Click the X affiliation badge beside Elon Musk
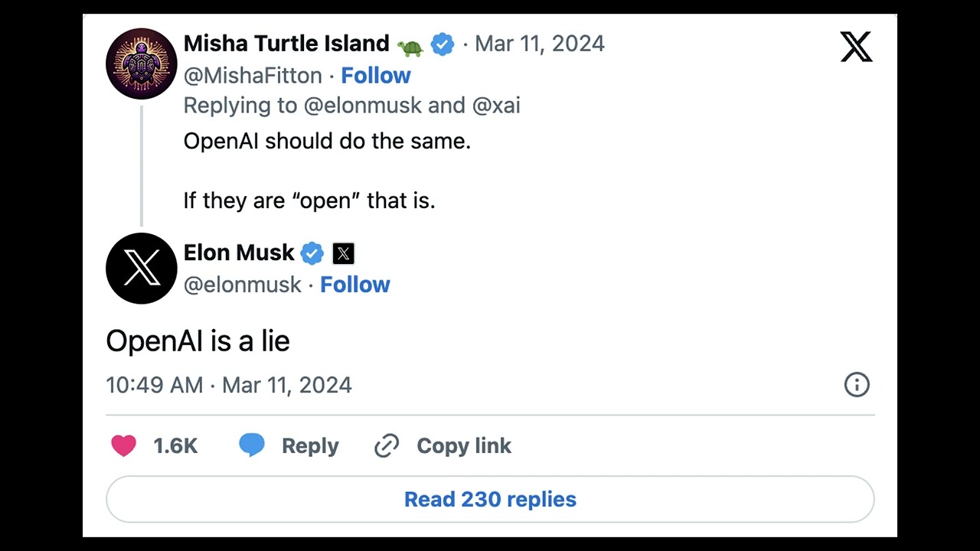The height and width of the screenshot is (551, 980). tap(343, 253)
